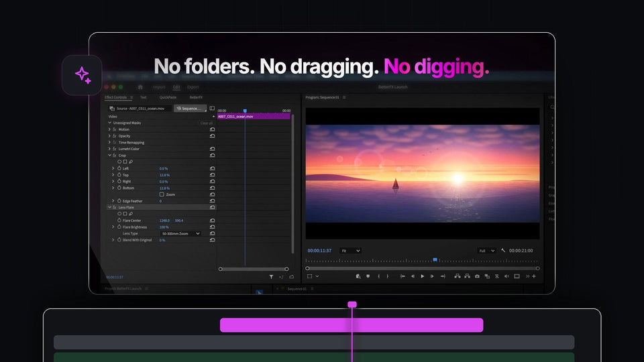Select pen mask tool under Lens Flare
The height and width of the screenshot is (362, 644).
(131, 214)
